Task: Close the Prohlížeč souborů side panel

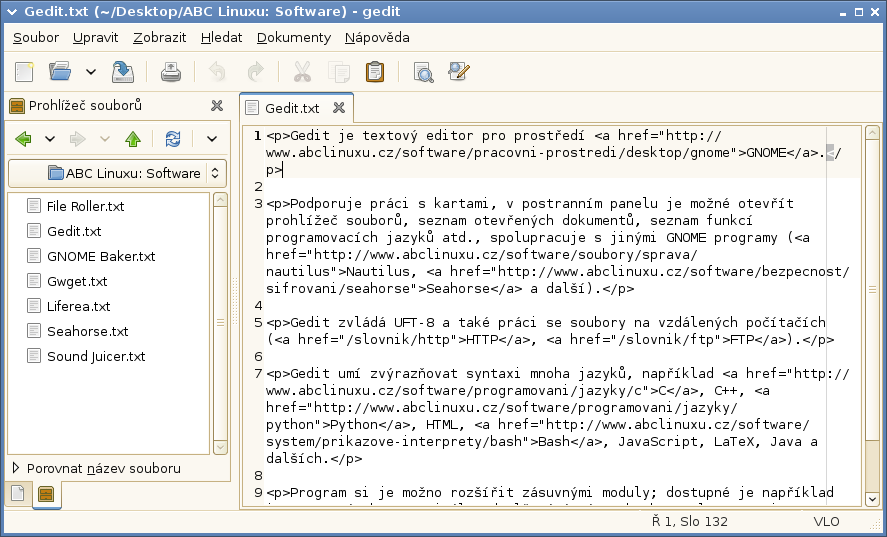Action: pos(217,105)
